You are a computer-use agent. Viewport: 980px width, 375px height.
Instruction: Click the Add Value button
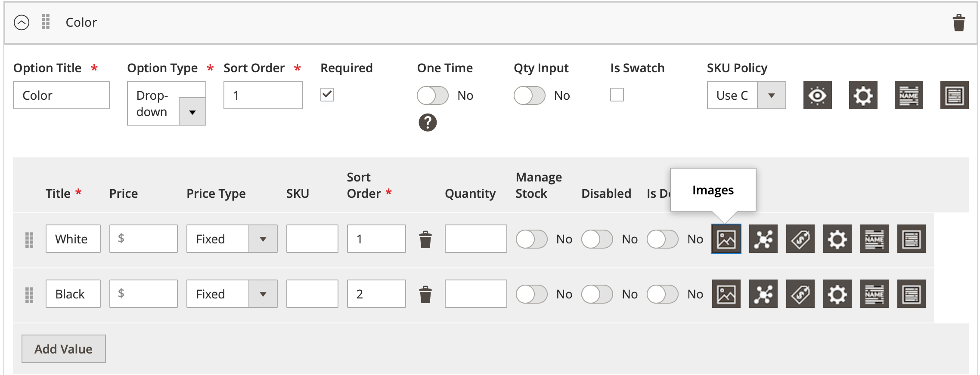point(64,349)
